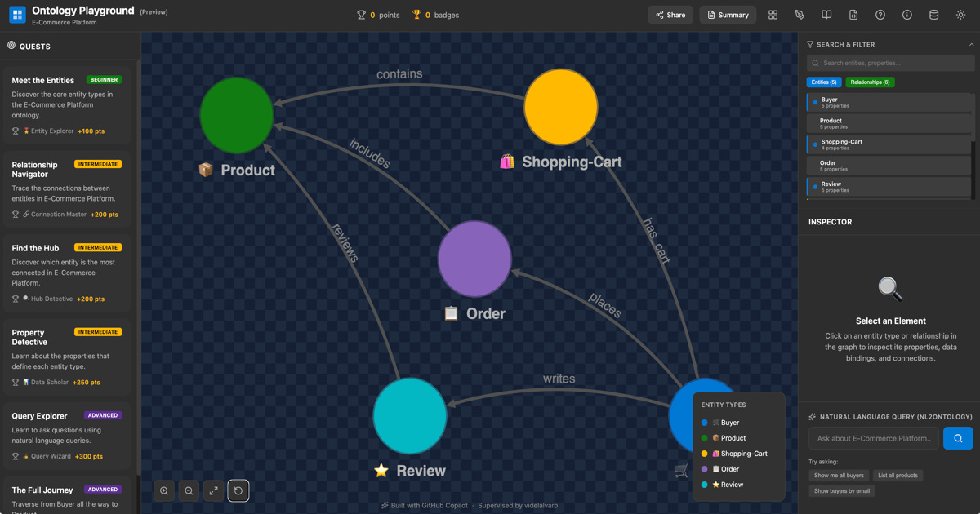The image size is (980, 514).
Task: Click the code file export icon
Action: click(x=853, y=15)
